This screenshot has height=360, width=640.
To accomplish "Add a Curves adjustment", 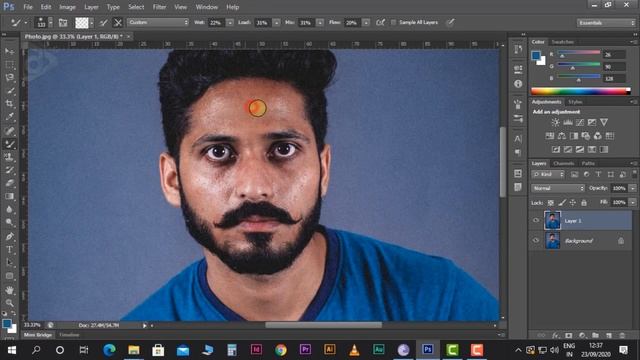I will pos(580,122).
